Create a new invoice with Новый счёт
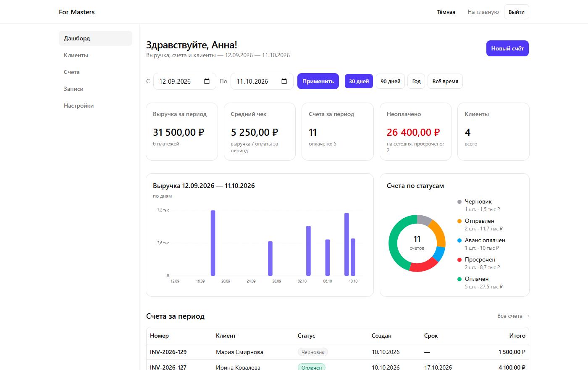 507,48
